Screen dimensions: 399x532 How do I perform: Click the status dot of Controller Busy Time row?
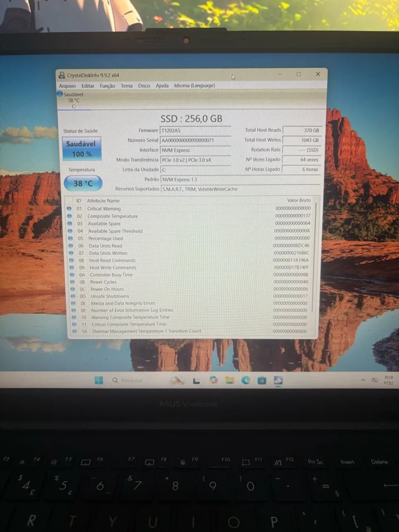(x=72, y=275)
